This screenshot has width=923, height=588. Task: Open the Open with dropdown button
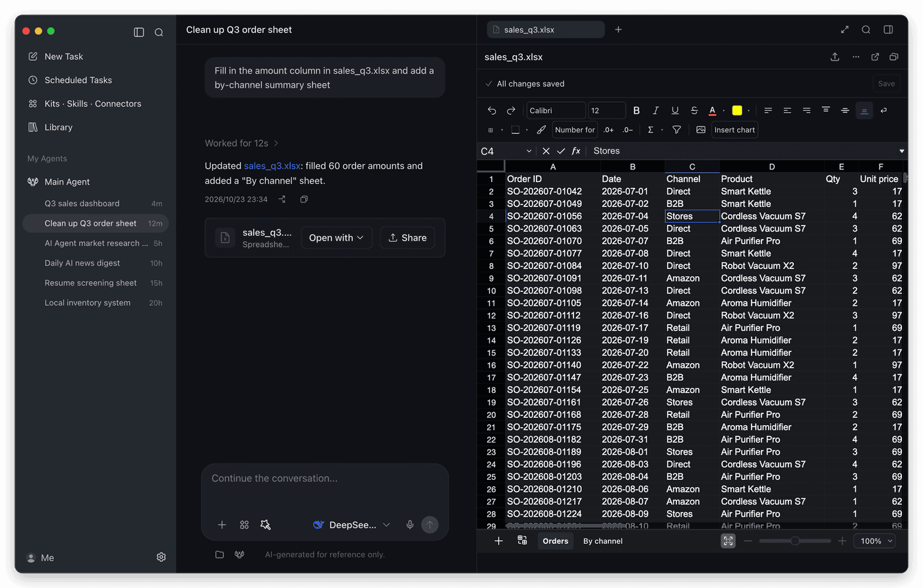pos(336,238)
